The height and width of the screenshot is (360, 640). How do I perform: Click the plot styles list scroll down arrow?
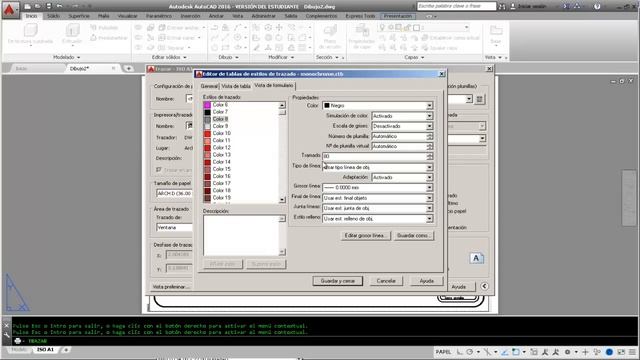point(282,200)
